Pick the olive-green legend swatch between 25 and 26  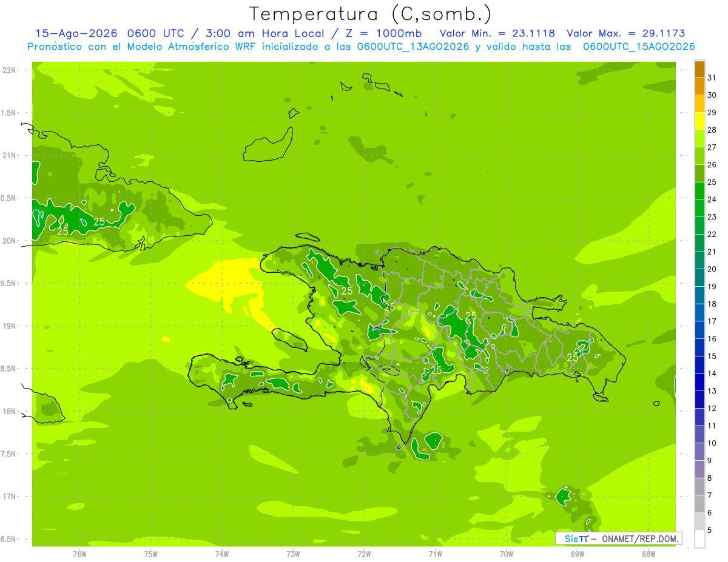point(699,173)
